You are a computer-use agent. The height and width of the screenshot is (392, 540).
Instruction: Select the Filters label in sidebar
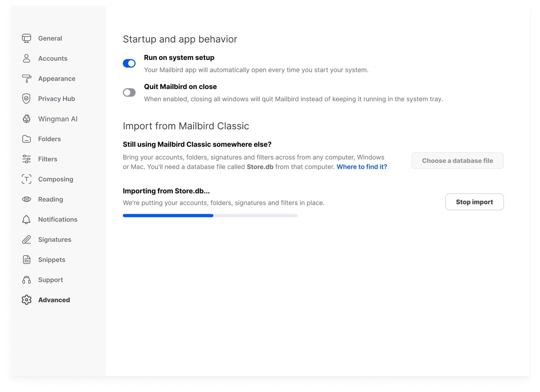pyautogui.click(x=48, y=159)
